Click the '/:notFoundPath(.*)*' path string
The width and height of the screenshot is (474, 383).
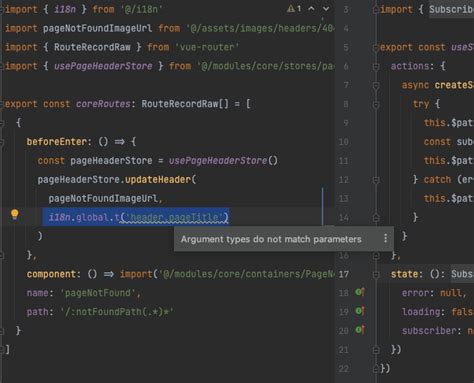point(117,312)
